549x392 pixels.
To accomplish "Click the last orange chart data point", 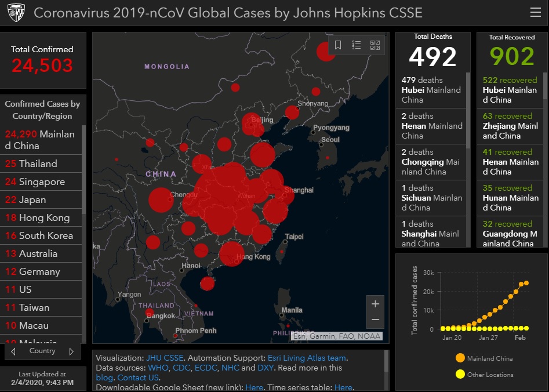I will tap(526, 283).
